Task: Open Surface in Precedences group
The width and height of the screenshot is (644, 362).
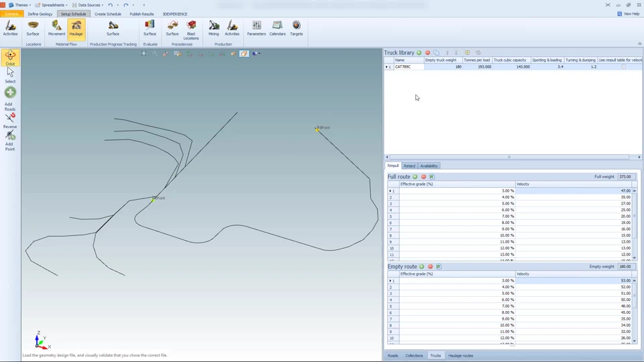Action: coord(172,29)
